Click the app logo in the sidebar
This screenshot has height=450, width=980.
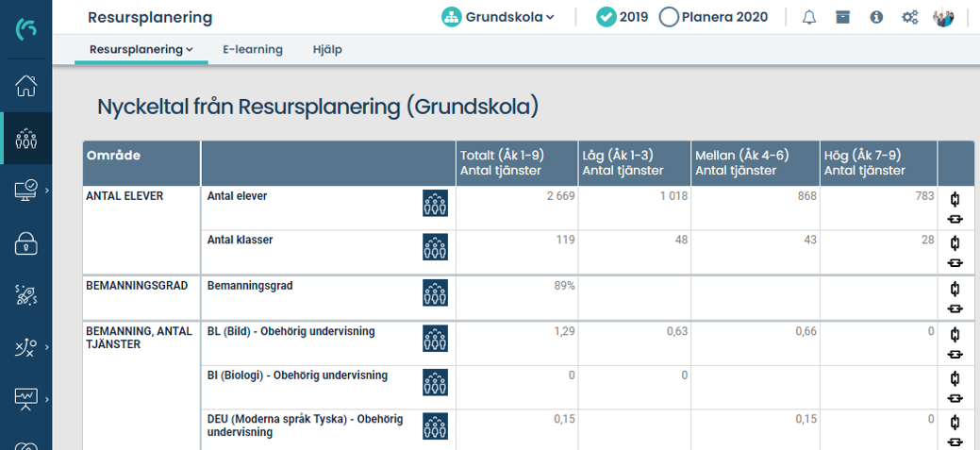25,28
